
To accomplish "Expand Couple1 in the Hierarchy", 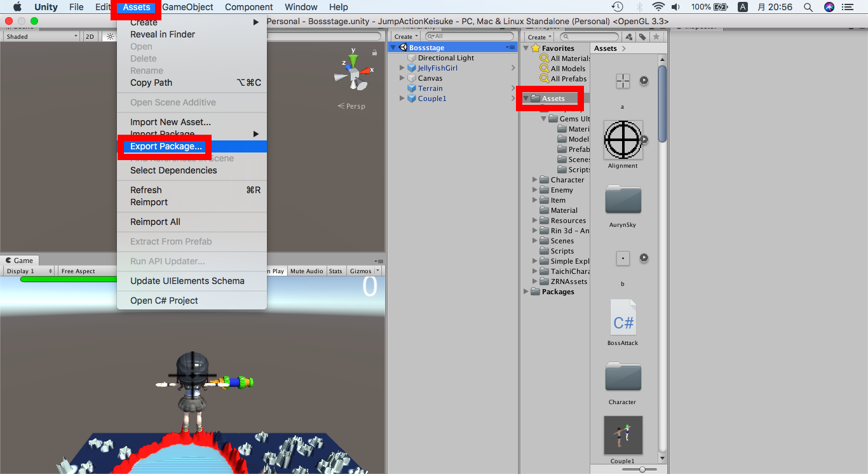I will click(402, 98).
